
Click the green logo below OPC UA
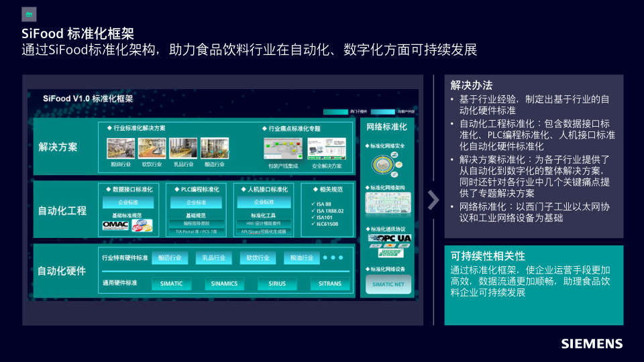click(x=390, y=253)
